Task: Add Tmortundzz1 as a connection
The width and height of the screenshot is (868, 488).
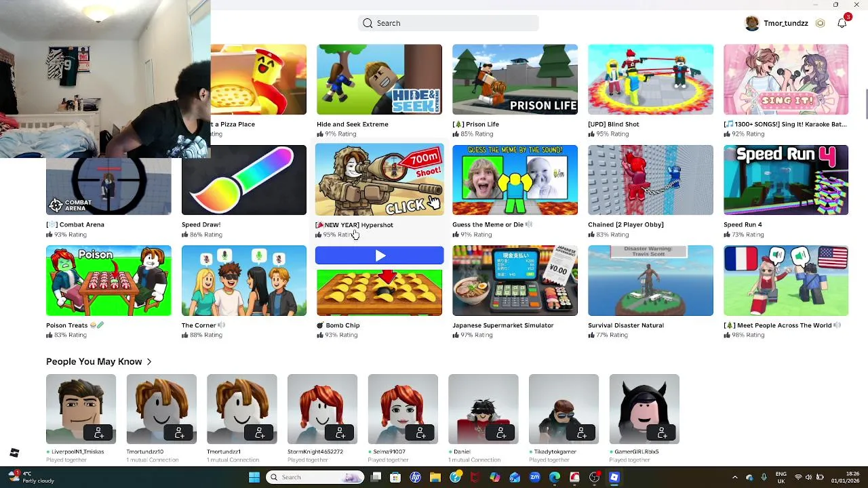Action: 260,432
